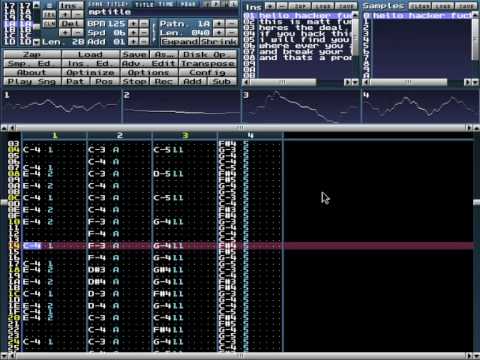Click the Seq order list button
The image size is (480, 360).
49,15
